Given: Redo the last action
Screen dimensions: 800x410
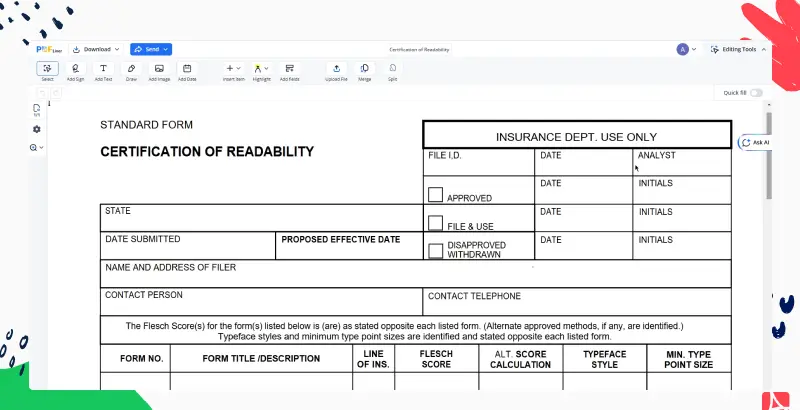Looking at the screenshot, I should coord(56,93).
